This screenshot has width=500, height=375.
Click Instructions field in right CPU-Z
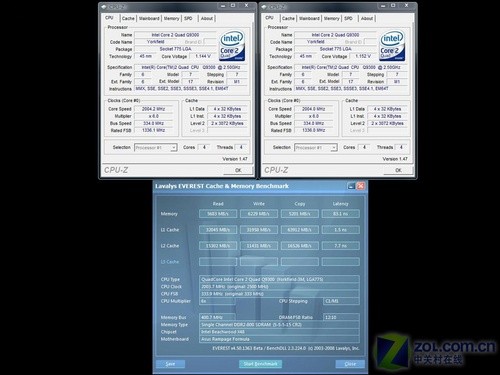tap(350, 89)
